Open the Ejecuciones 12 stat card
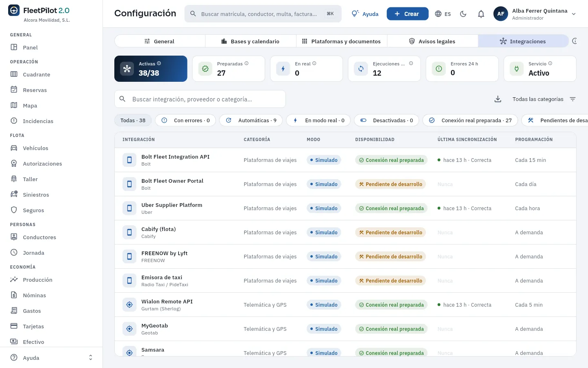588x368 pixels. coord(384,69)
